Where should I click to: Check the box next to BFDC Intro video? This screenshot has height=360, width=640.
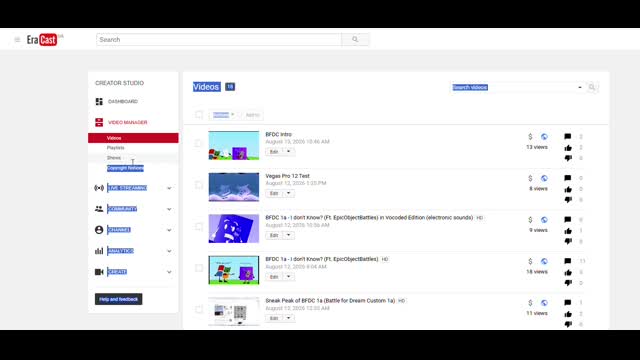click(x=199, y=143)
